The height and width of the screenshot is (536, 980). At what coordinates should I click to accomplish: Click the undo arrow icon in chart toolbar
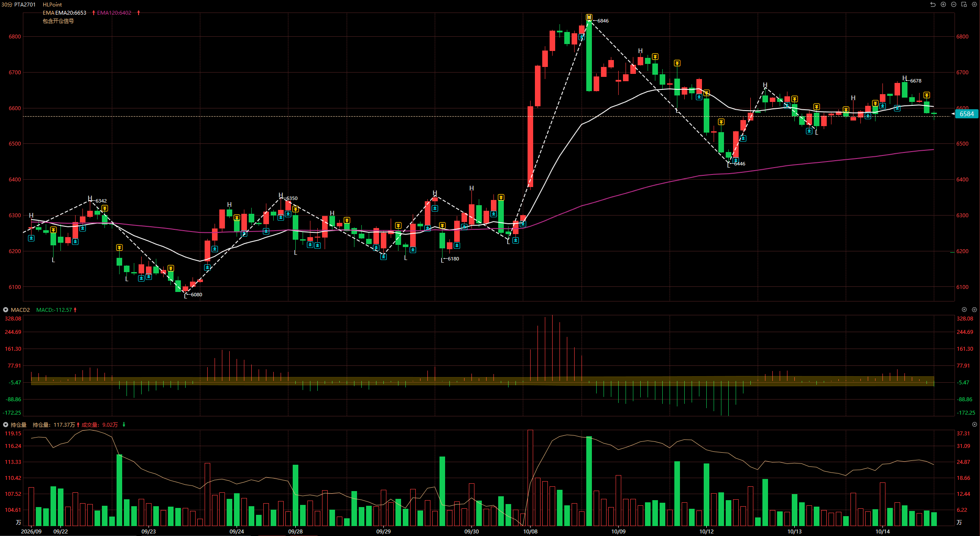[933, 4]
